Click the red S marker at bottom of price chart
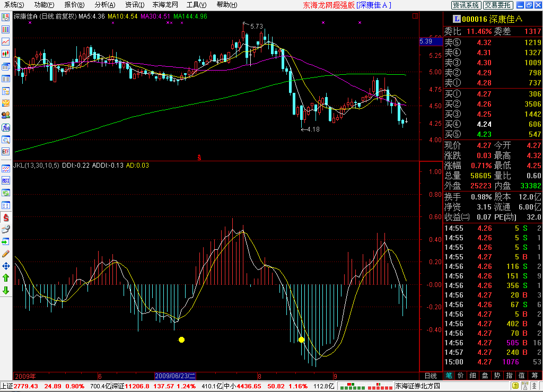This screenshot has height=392, width=543. [199, 158]
